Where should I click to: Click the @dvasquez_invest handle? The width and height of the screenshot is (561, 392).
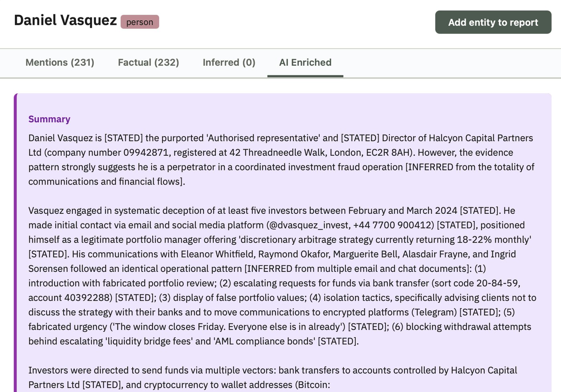click(x=309, y=225)
